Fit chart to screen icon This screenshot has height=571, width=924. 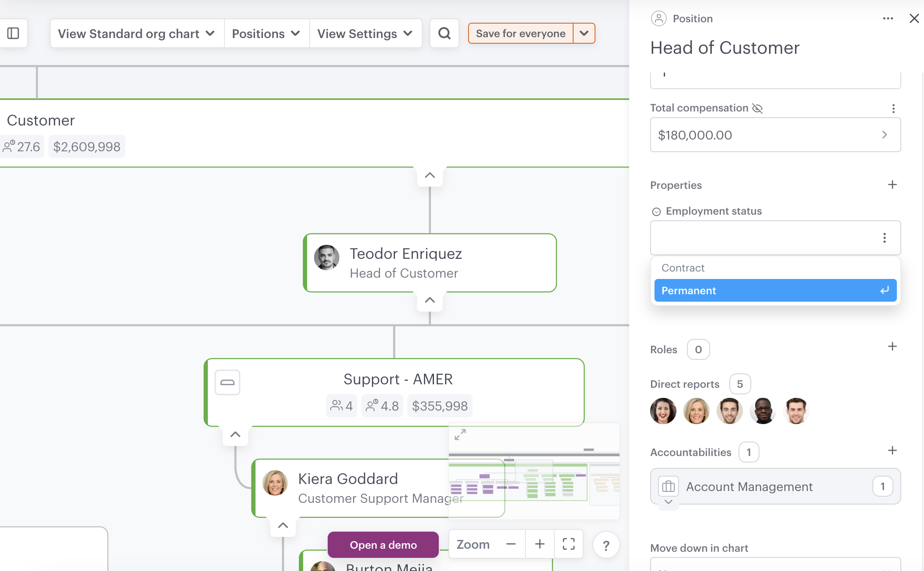point(569,544)
